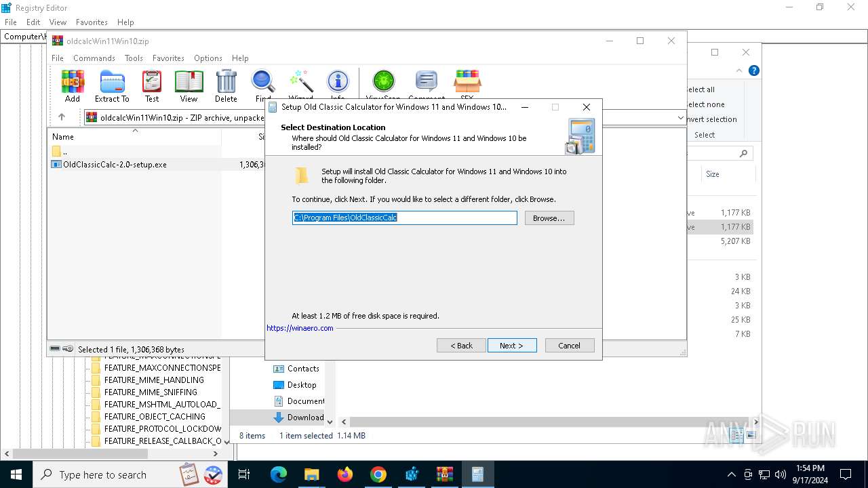Select OldClassicCalc-2.0-setup.exe in WinRAR list
Viewport: 868px width, 488px height.
pos(115,165)
